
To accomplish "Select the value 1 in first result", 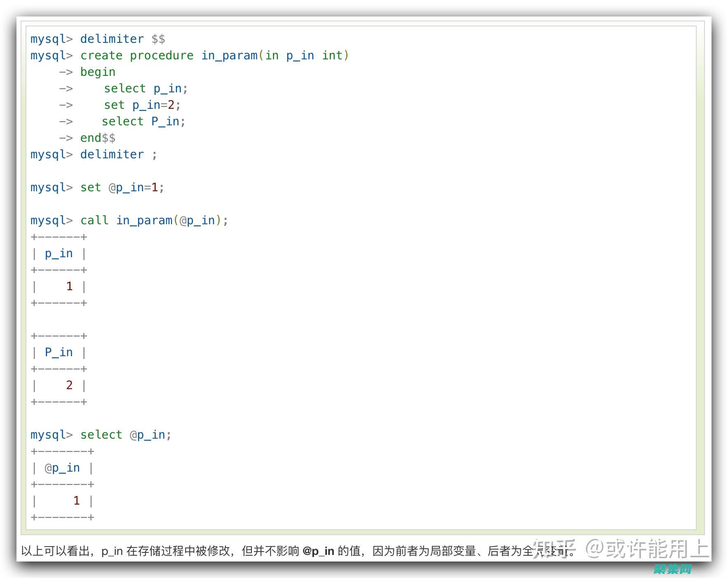I will (69, 286).
